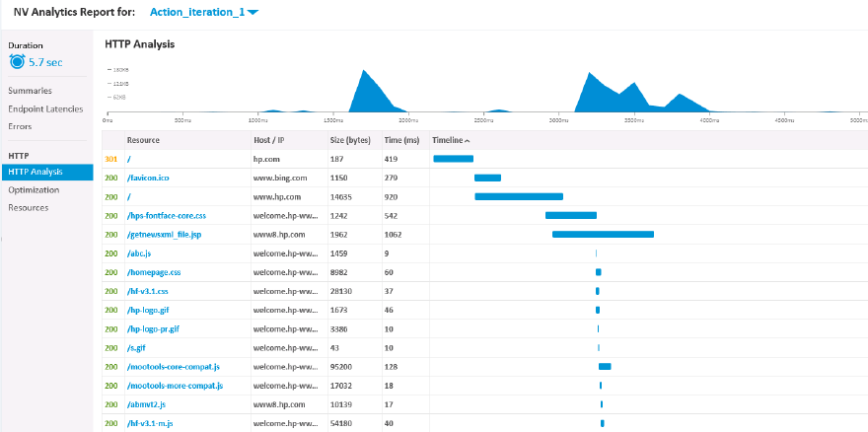Open the /hps-fontface-core.css resource
Screen dimensions: 868x432
point(166,215)
